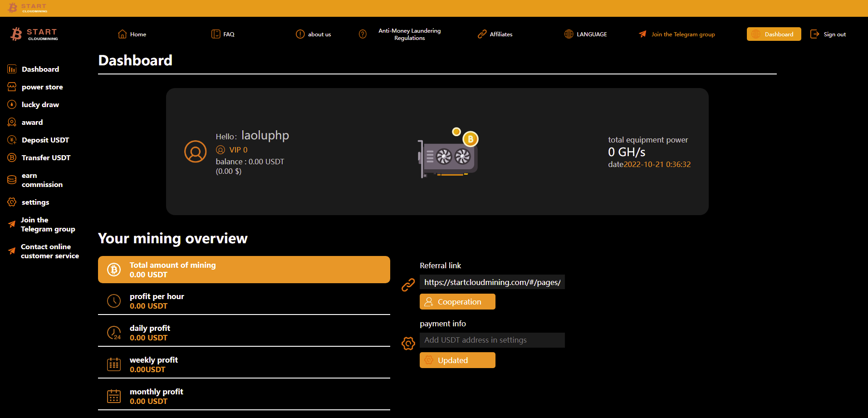Select Transfer USDT in the sidebar
The image size is (868, 418).
46,158
